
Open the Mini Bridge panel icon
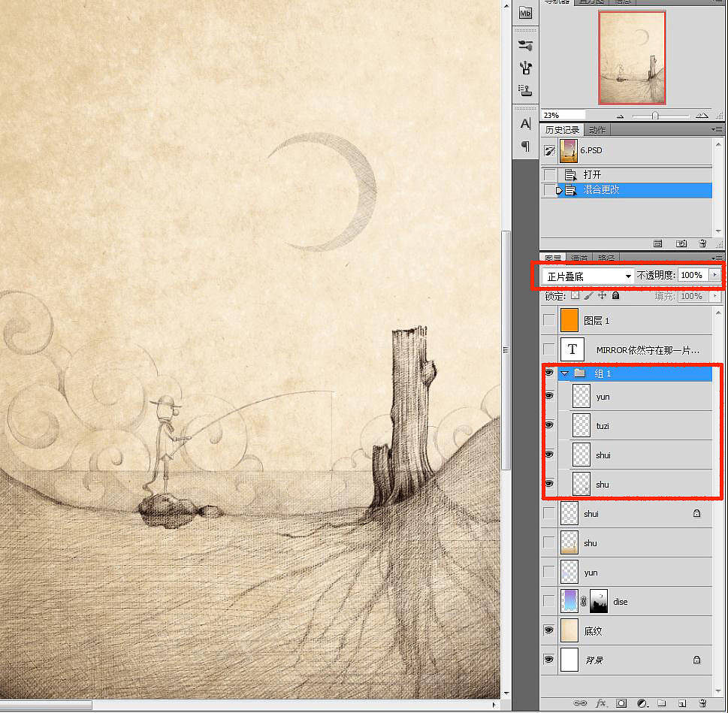[525, 13]
